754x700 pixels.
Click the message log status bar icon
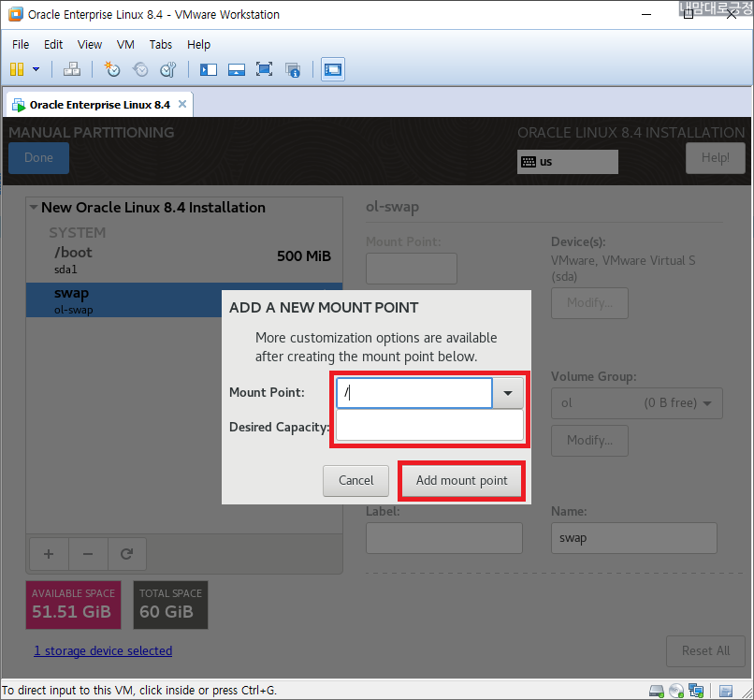pyautogui.click(x=726, y=692)
